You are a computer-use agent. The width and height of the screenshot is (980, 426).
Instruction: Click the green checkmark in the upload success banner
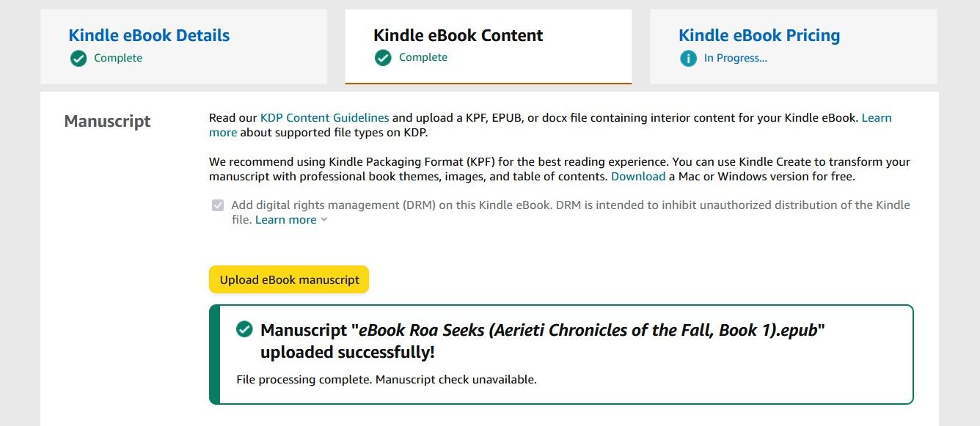(x=243, y=330)
